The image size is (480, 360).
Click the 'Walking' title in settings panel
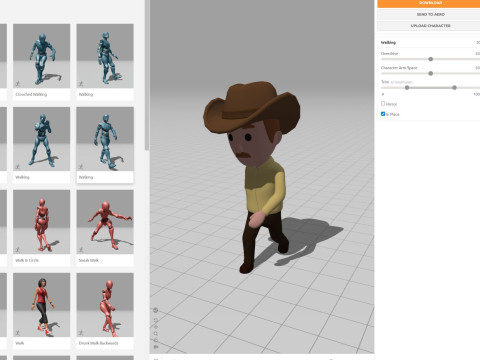[388, 42]
